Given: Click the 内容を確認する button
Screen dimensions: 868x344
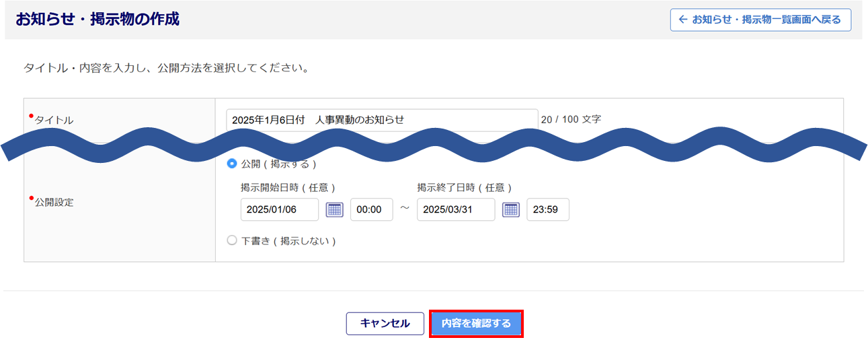Looking at the screenshot, I should pos(476,324).
